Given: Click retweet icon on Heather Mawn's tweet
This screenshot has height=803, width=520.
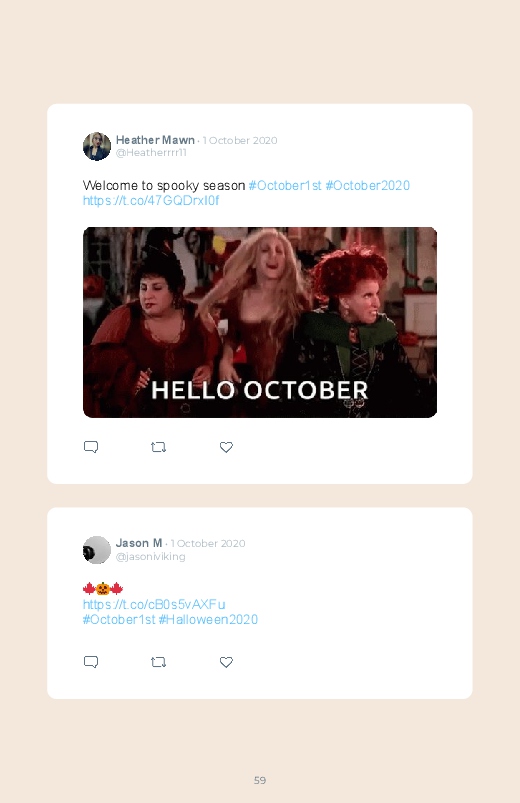Looking at the screenshot, I should click(x=158, y=447).
